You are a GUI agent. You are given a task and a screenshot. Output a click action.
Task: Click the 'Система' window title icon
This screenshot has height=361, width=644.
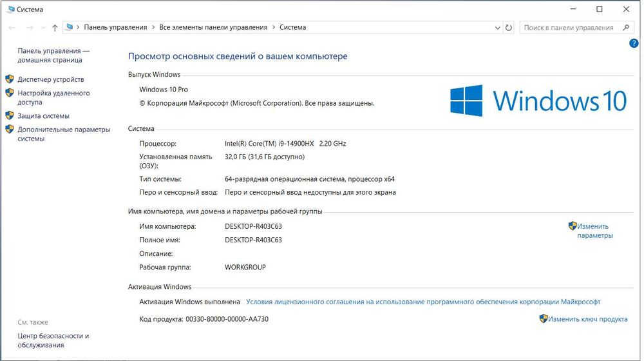click(x=11, y=9)
